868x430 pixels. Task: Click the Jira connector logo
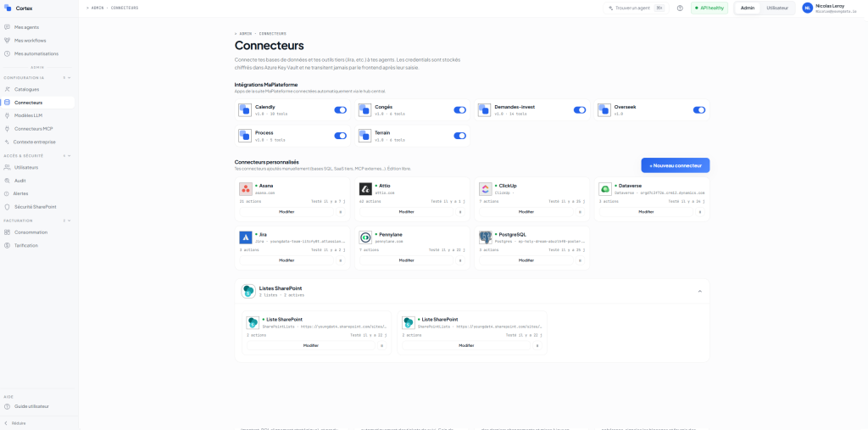246,237
